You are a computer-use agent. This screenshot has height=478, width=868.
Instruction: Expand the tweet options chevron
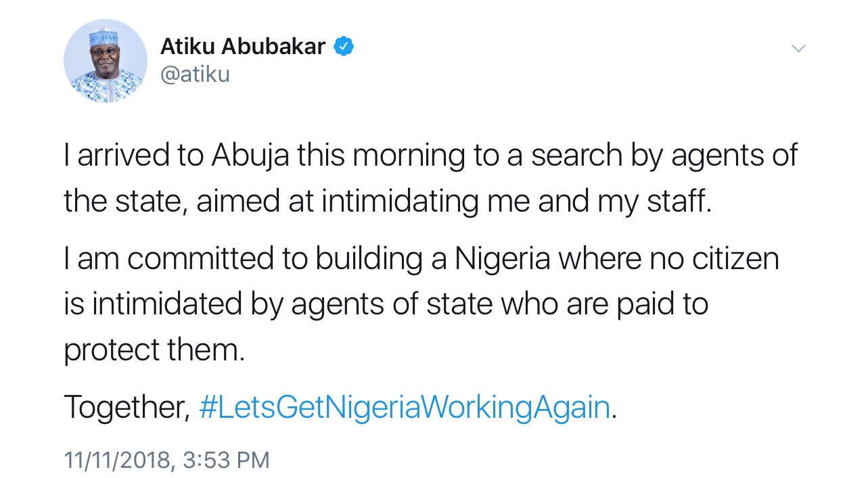798,49
